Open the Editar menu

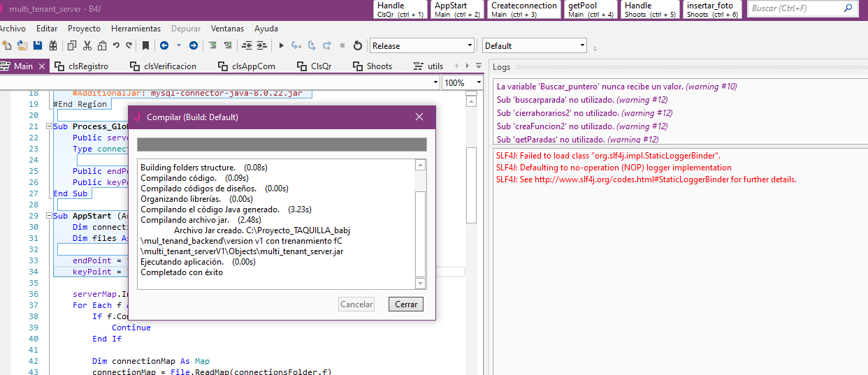coord(47,29)
